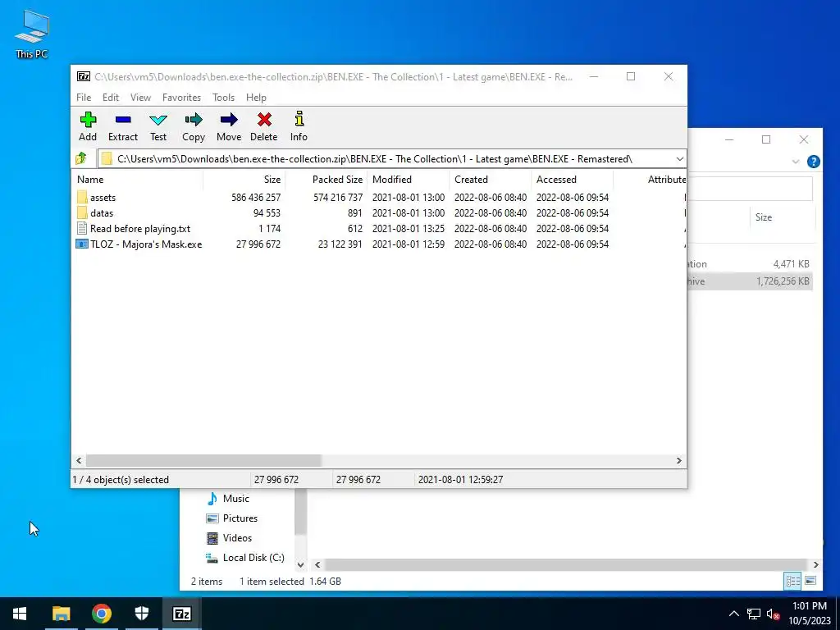This screenshot has height=630, width=840.
Task: Click the 7-Zip scrollbar left arrow
Action: pyautogui.click(x=80, y=461)
